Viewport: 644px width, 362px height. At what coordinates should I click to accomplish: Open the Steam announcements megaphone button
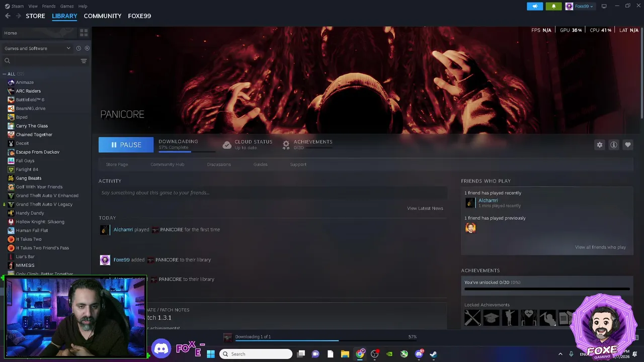pos(535,6)
